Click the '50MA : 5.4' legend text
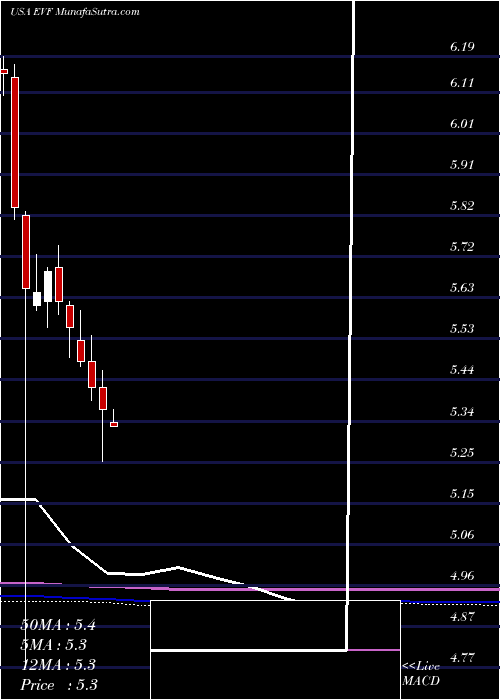 coord(58,625)
